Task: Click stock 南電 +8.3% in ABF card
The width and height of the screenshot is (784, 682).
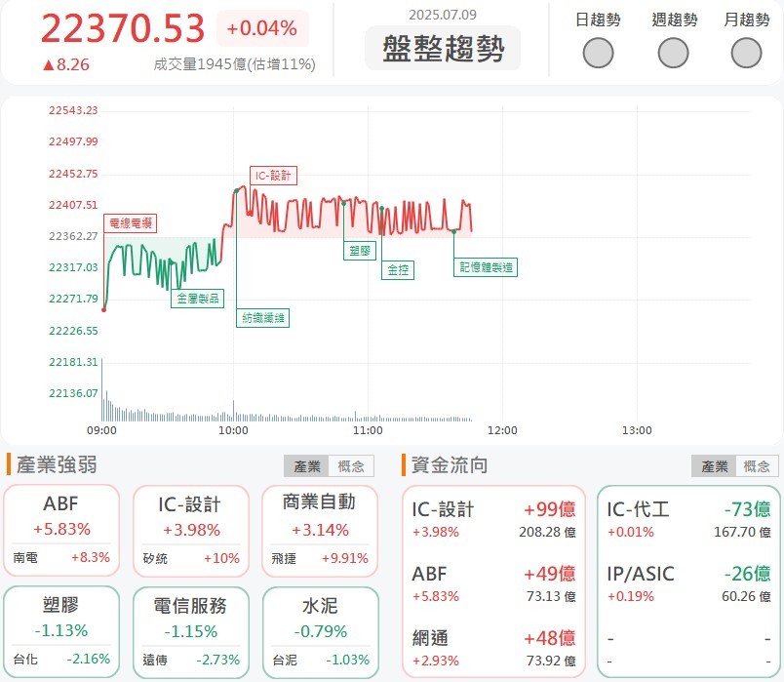Action: pyautogui.click(x=61, y=557)
